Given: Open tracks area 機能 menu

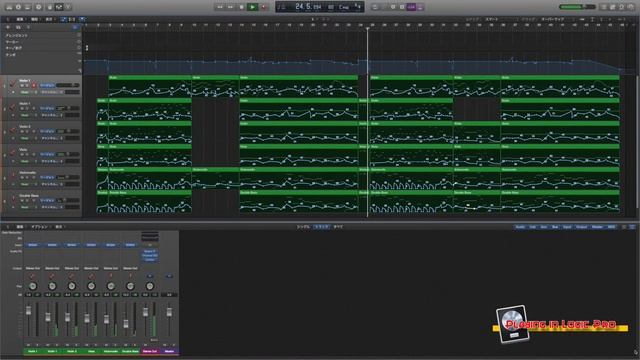Looking at the screenshot, I should pyautogui.click(x=35, y=19).
